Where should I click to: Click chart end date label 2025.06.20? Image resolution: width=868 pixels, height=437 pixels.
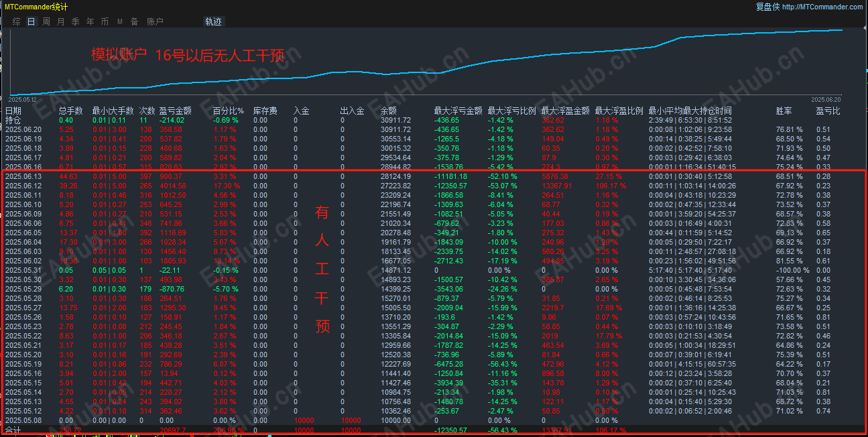[x=826, y=99]
